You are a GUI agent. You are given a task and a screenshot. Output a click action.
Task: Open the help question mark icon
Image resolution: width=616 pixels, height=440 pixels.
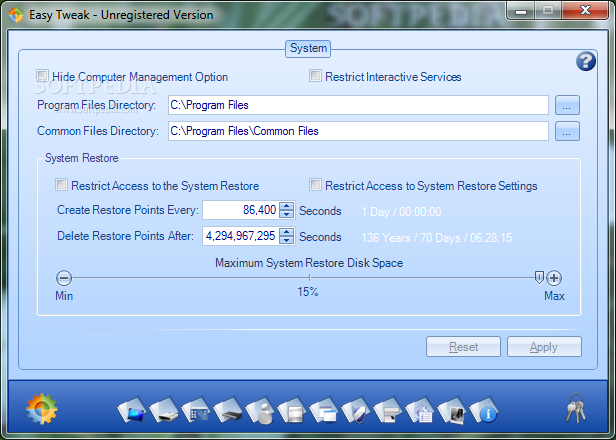coord(586,62)
